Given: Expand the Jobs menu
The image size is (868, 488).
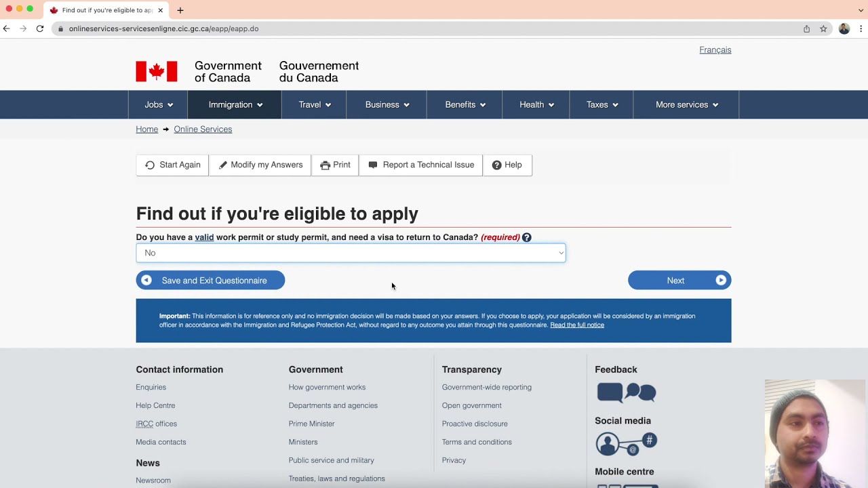Looking at the screenshot, I should pyautogui.click(x=158, y=105).
